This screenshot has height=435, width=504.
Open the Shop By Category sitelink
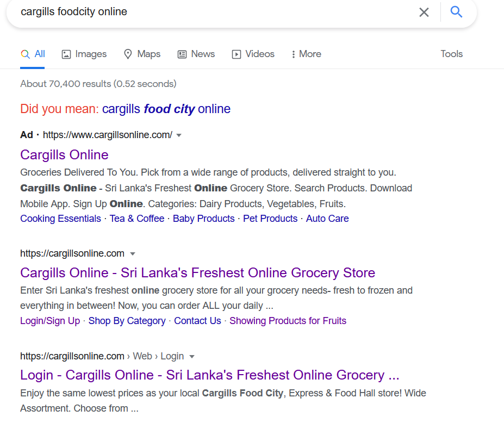(x=127, y=321)
